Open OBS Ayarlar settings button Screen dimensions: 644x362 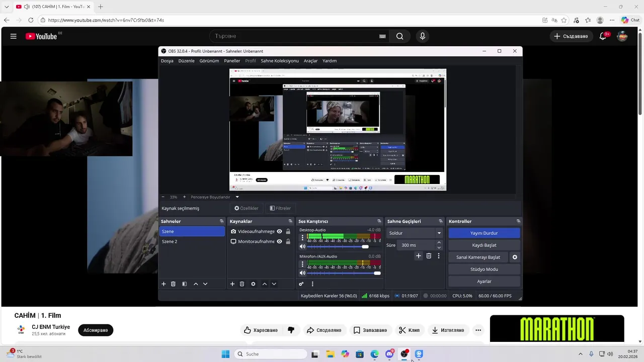click(484, 282)
